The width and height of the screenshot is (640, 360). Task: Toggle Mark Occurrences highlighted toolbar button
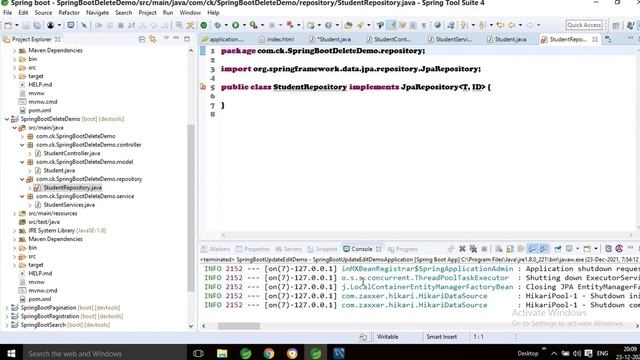(392, 25)
